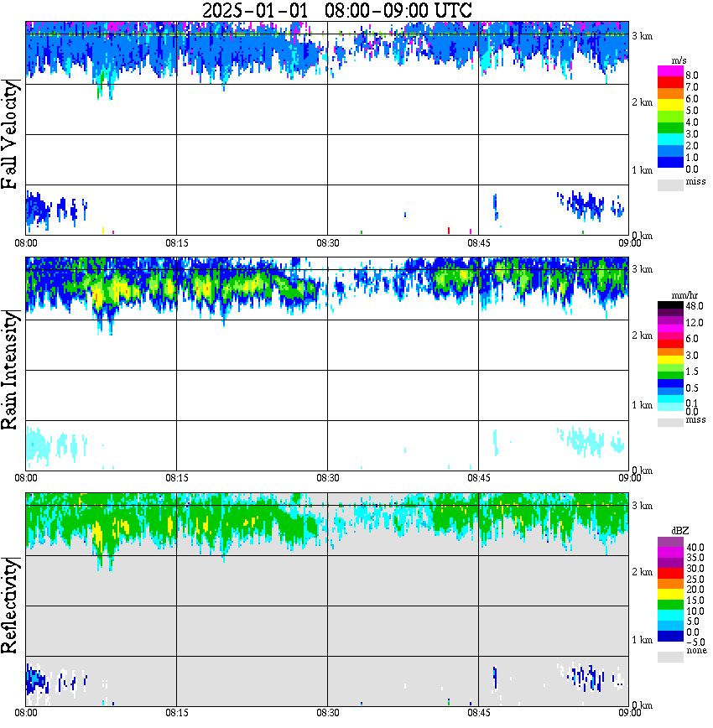Click the 1 km height label on the Reflectivity panel
713x728 pixels.
point(643,640)
